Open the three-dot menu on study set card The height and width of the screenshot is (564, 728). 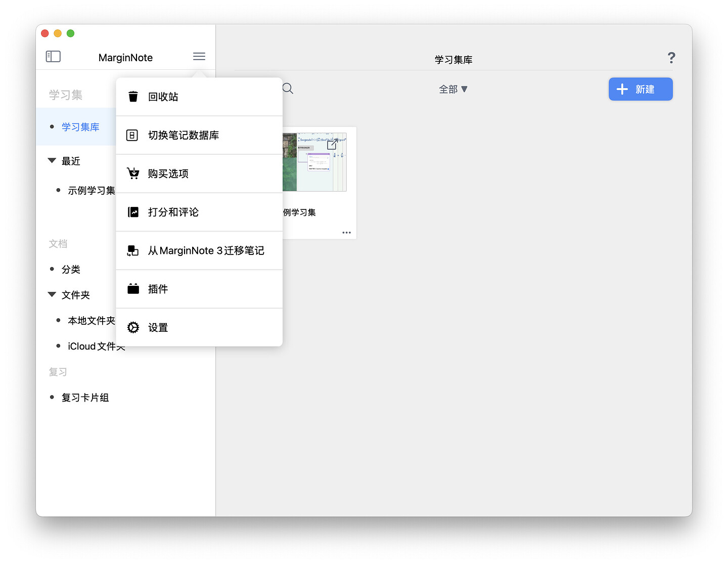[x=346, y=233]
